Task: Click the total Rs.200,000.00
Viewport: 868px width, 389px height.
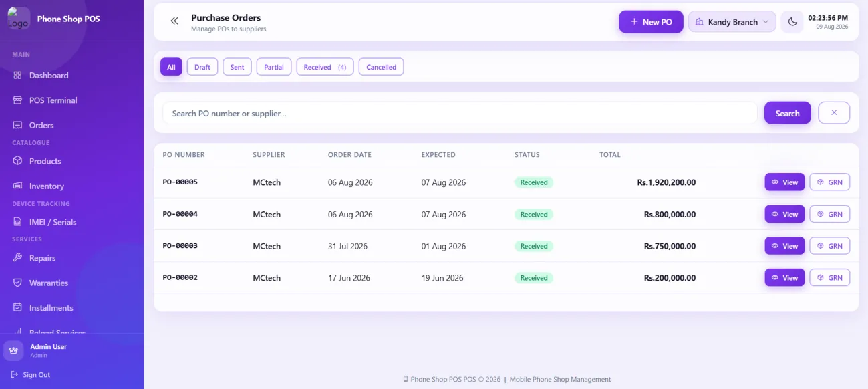Action: coord(670,278)
